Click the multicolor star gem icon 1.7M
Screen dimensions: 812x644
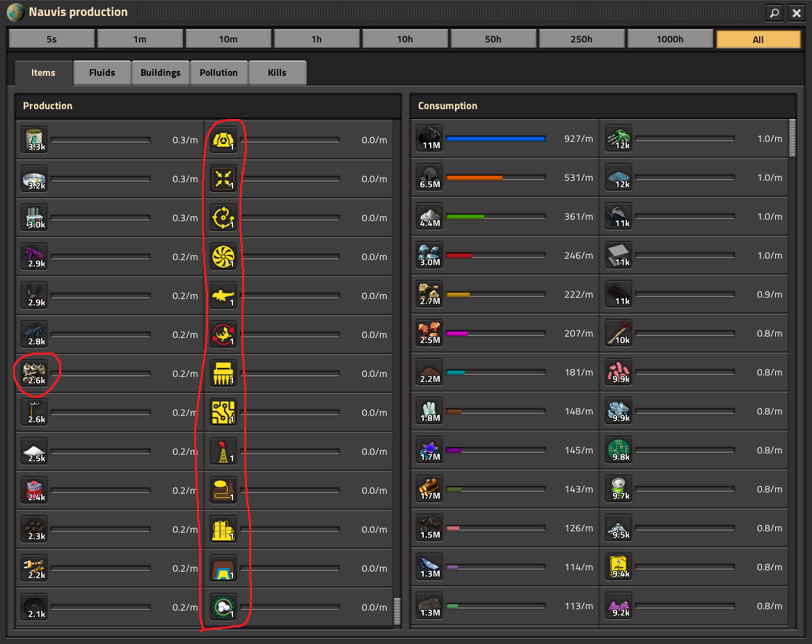(x=430, y=450)
